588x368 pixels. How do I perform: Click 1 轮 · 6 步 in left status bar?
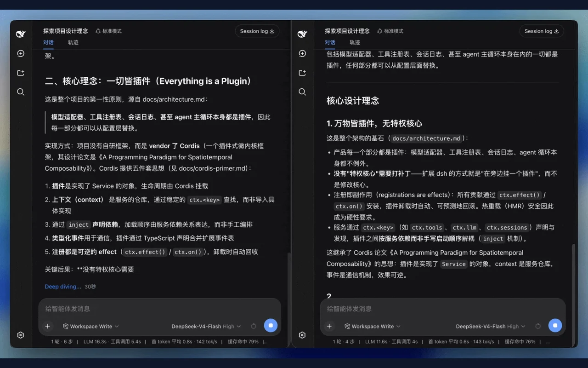pos(62,342)
